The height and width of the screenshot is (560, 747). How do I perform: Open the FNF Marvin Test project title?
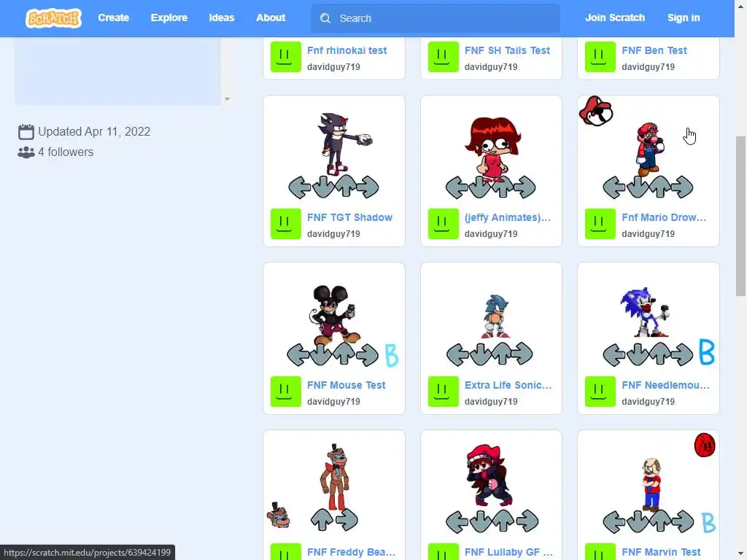(x=661, y=552)
